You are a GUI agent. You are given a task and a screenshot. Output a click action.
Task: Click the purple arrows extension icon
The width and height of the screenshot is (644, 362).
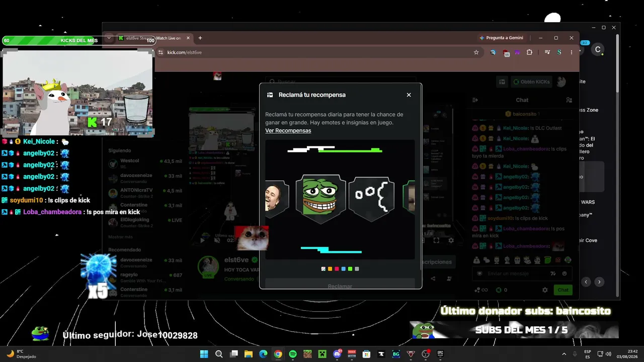[518, 52]
